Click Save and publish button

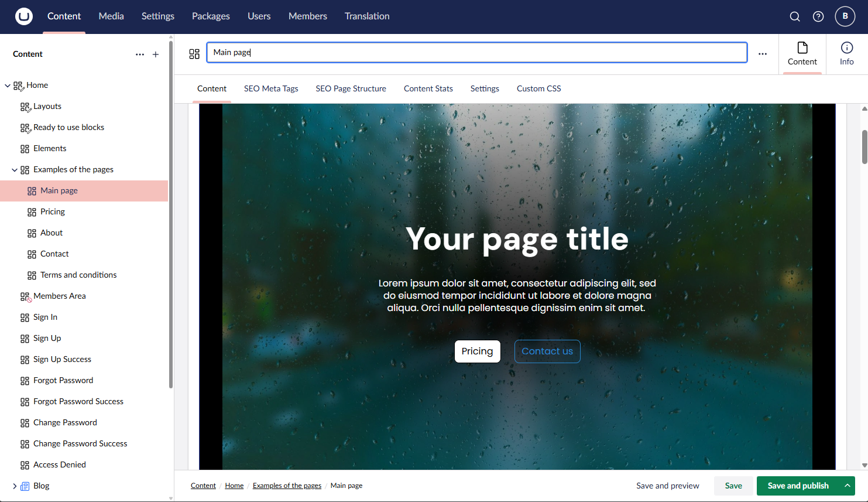pyautogui.click(x=798, y=486)
